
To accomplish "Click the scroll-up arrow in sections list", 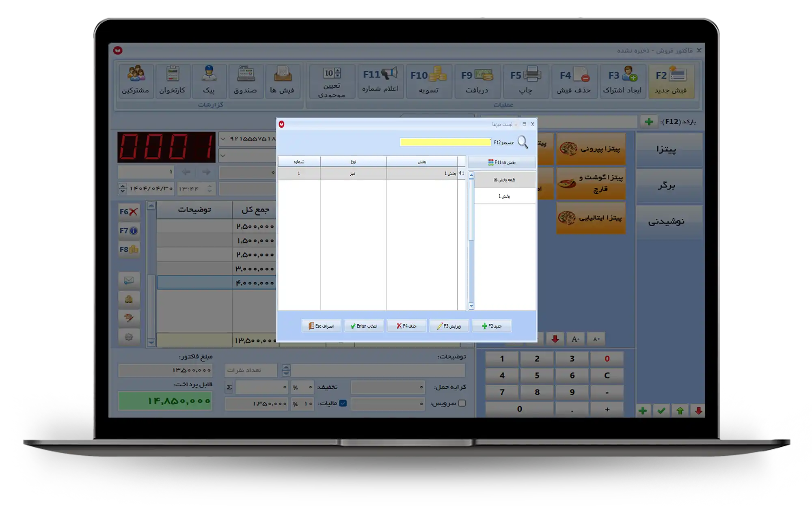I will pos(471,176).
